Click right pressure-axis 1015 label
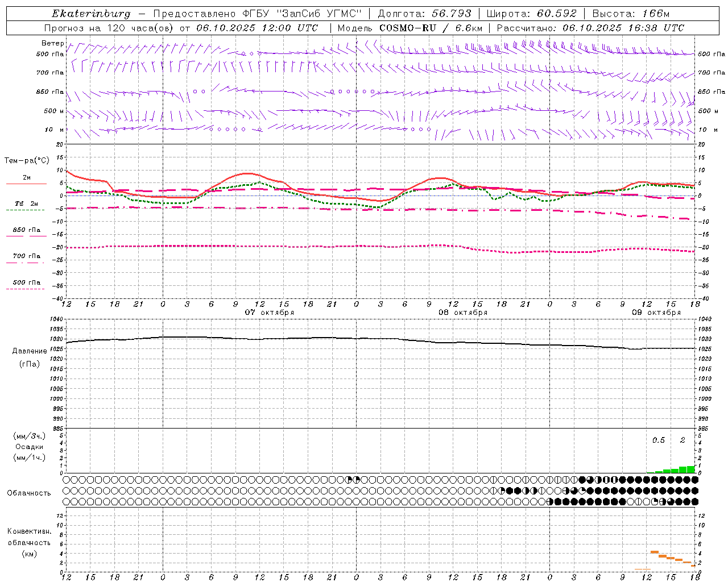The image size is (728, 582). pyautogui.click(x=705, y=369)
